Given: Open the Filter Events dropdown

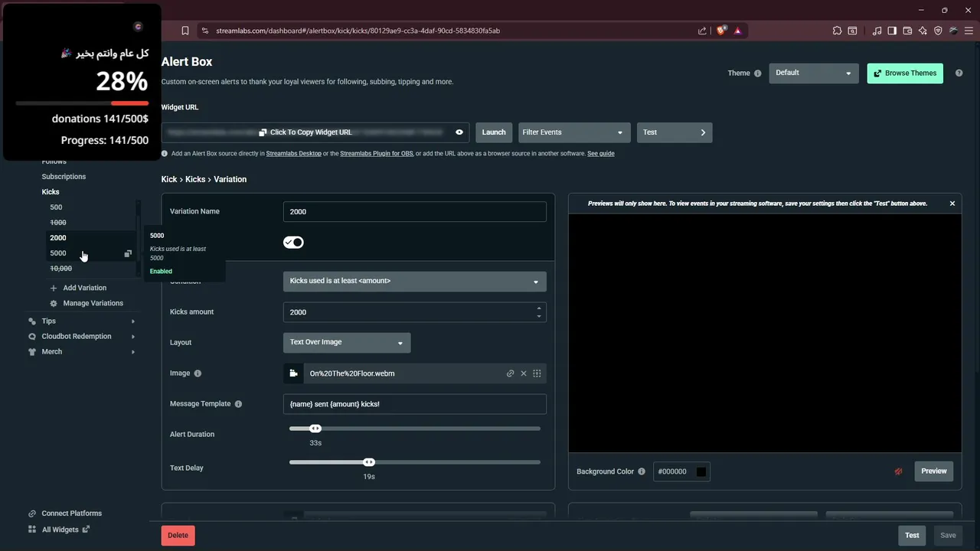Looking at the screenshot, I should pyautogui.click(x=574, y=132).
